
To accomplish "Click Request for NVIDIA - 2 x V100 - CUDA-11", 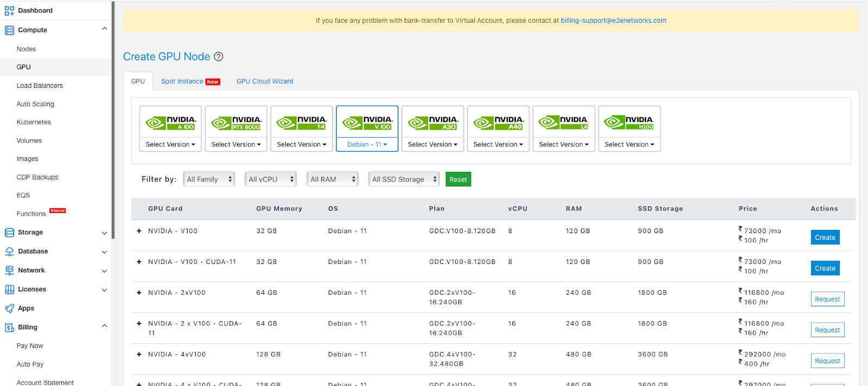I will (x=827, y=330).
